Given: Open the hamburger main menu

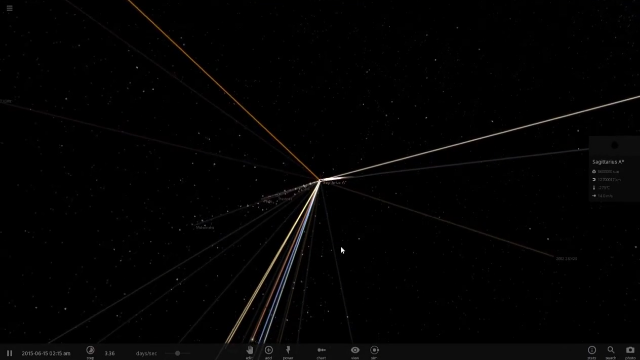Looking at the screenshot, I should 9,8.
